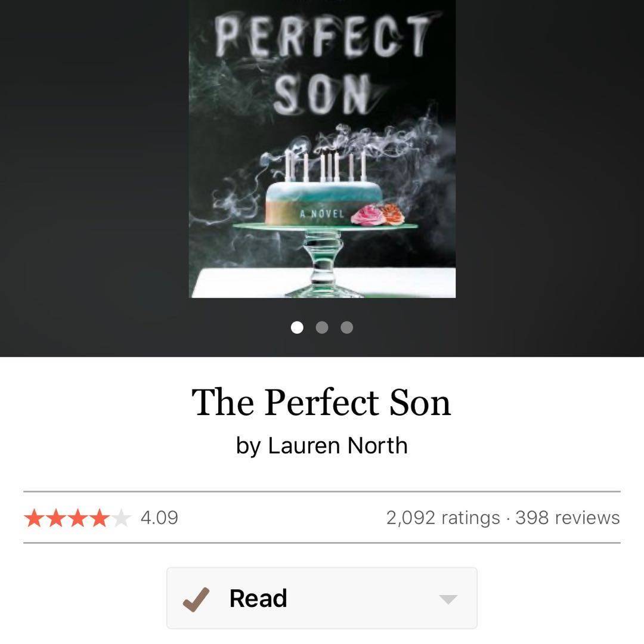Click the first red rating star
644x644 pixels.
(34, 518)
